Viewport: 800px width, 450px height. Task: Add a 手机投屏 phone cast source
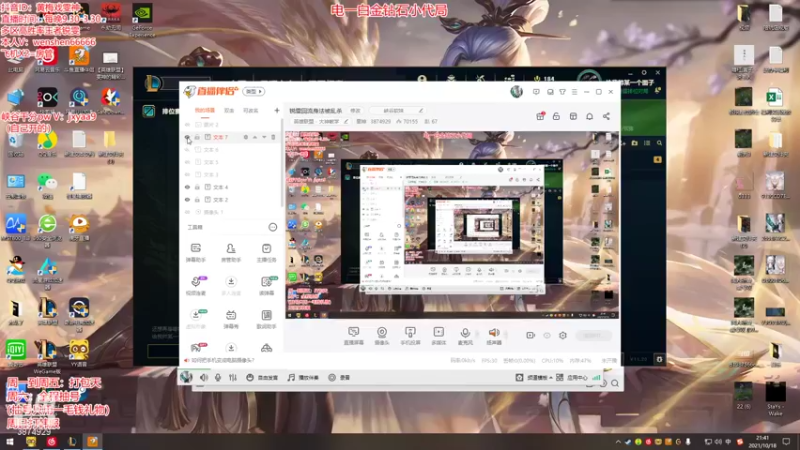(x=410, y=336)
